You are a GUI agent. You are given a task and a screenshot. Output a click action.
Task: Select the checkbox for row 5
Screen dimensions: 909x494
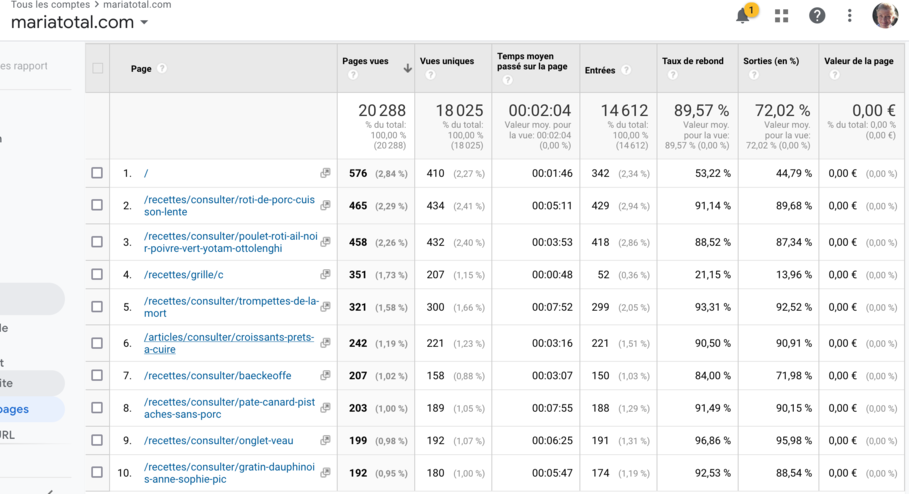97,307
